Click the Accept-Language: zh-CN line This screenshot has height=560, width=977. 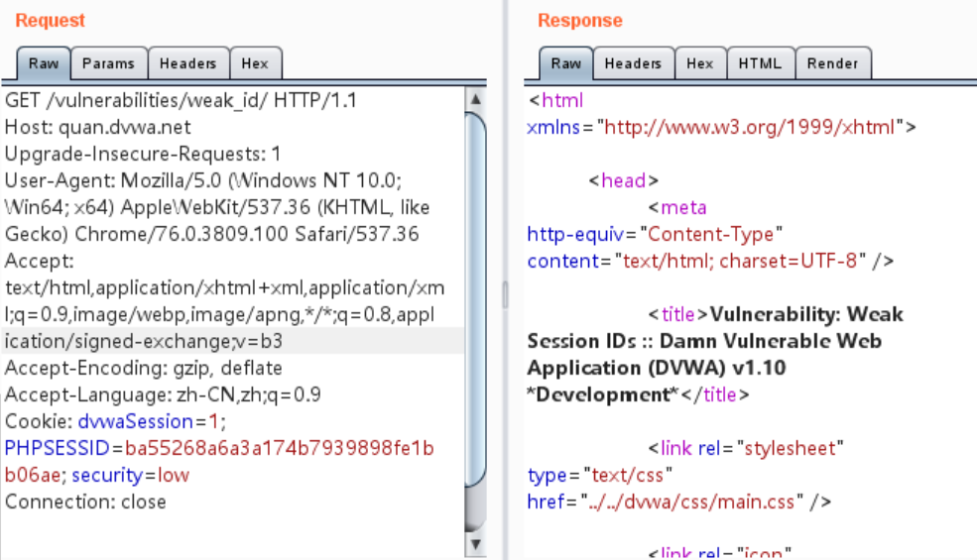click(163, 394)
